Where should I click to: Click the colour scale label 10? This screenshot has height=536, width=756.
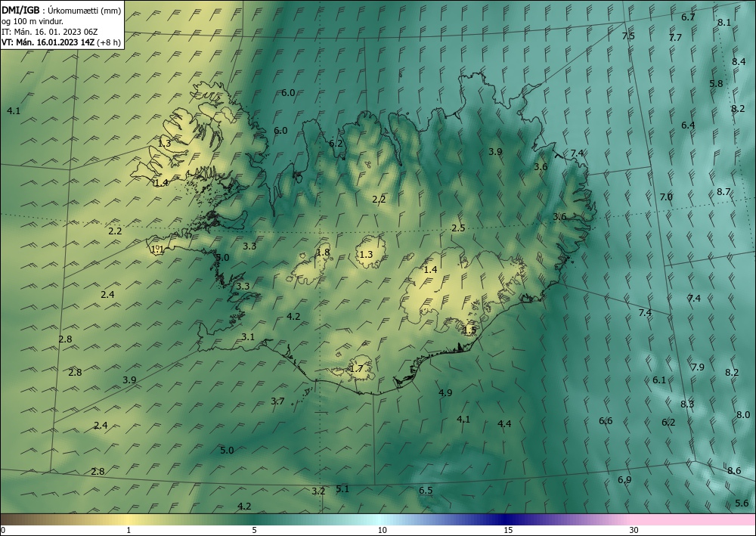pos(382,530)
